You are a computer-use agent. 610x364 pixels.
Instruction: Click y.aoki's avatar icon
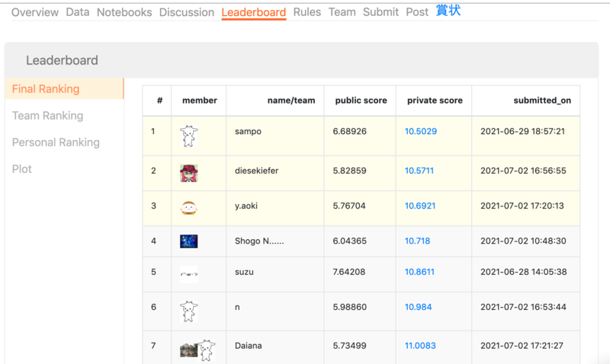(x=188, y=208)
